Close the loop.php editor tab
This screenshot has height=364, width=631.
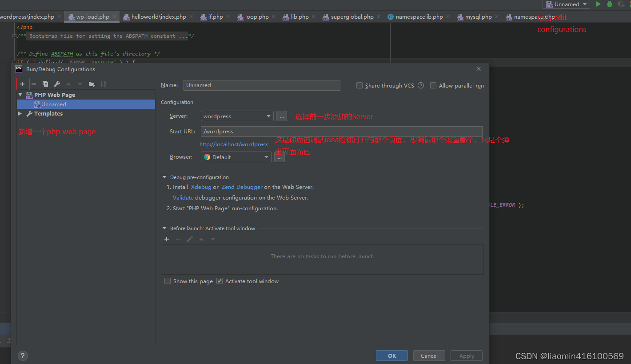[274, 17]
